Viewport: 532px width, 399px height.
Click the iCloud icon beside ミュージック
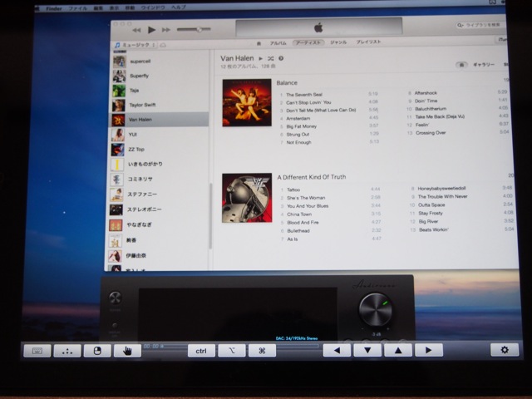[163, 45]
